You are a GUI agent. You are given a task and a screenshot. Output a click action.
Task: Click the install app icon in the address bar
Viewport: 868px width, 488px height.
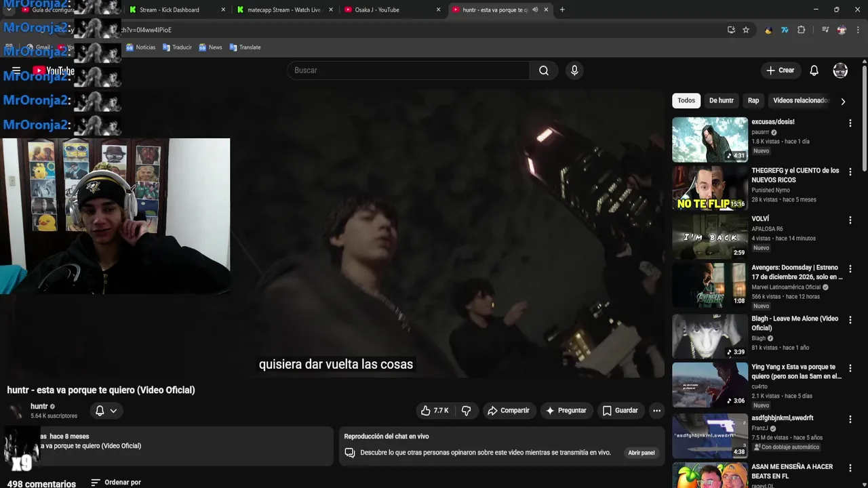point(731,30)
